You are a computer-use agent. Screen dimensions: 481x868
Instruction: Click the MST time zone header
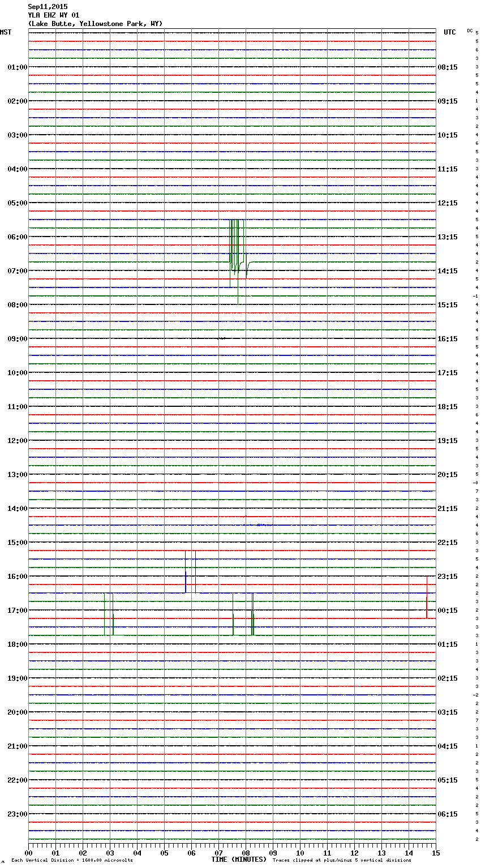[x=6, y=32]
